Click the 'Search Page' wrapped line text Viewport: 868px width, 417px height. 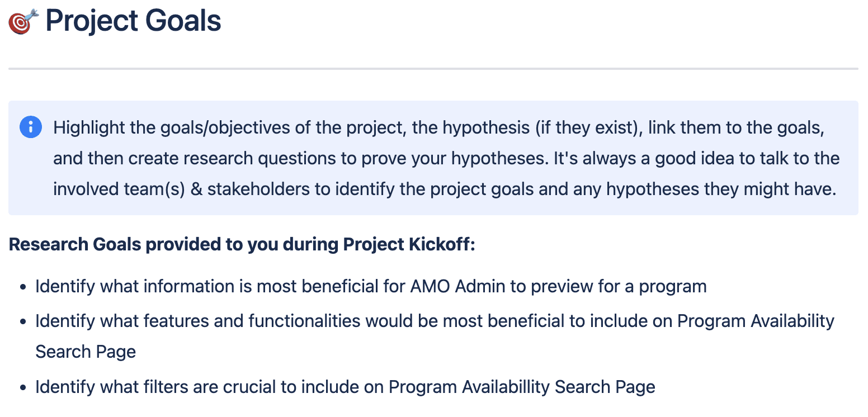pyautogui.click(x=86, y=352)
